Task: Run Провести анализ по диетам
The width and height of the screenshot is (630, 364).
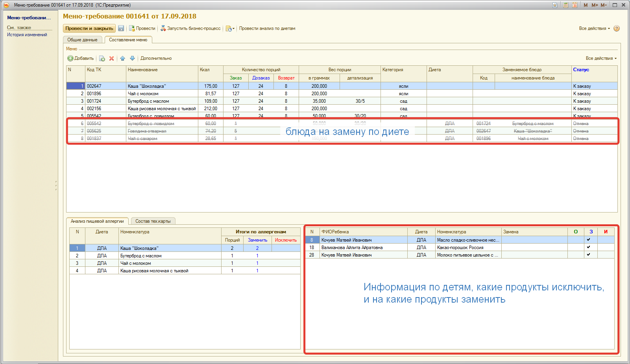Action: [267, 28]
